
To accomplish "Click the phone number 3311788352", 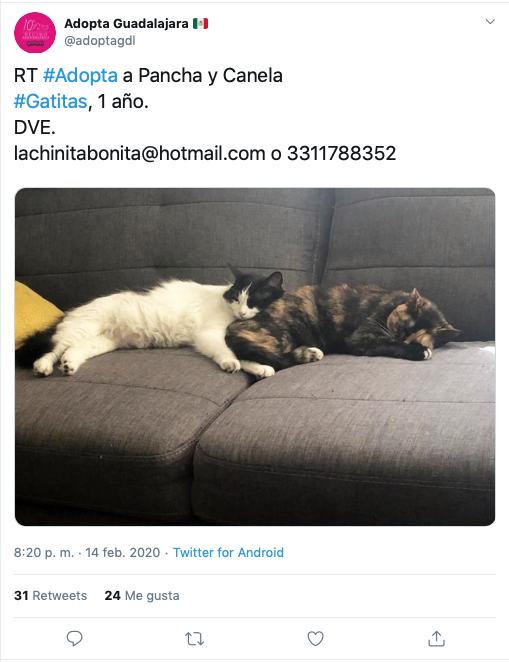I will tap(341, 153).
